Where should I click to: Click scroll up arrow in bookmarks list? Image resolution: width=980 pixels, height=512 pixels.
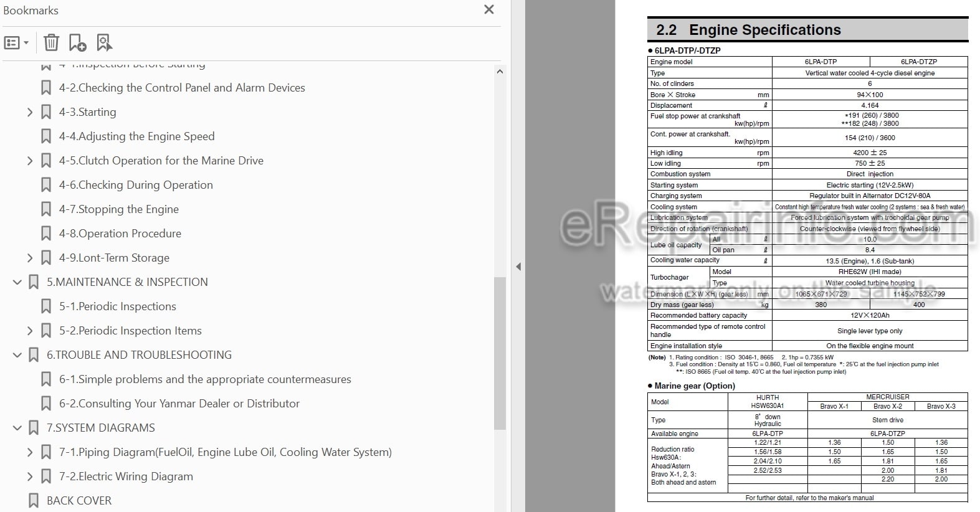500,72
